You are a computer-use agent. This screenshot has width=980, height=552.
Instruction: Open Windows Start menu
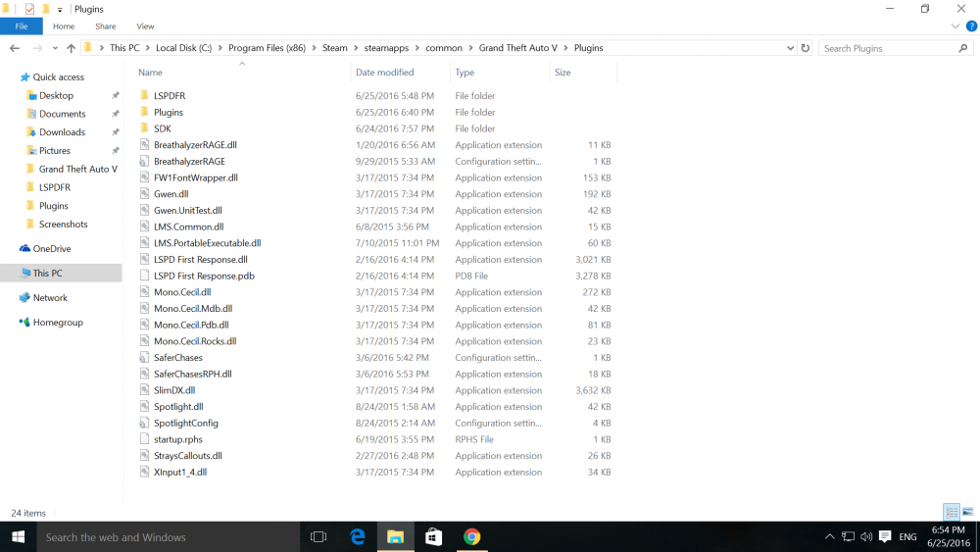click(x=18, y=537)
